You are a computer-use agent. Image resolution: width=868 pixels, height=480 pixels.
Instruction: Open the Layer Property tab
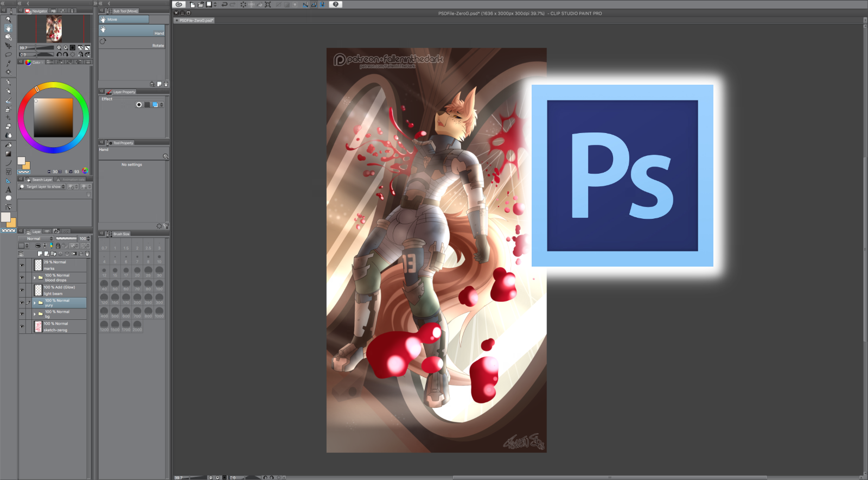(121, 92)
